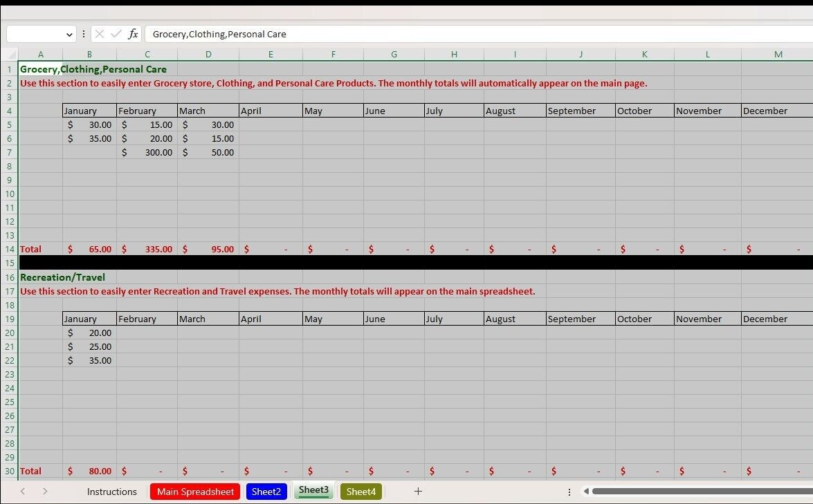
Task: Select the cell with $ 50.00
Action: 208,152
